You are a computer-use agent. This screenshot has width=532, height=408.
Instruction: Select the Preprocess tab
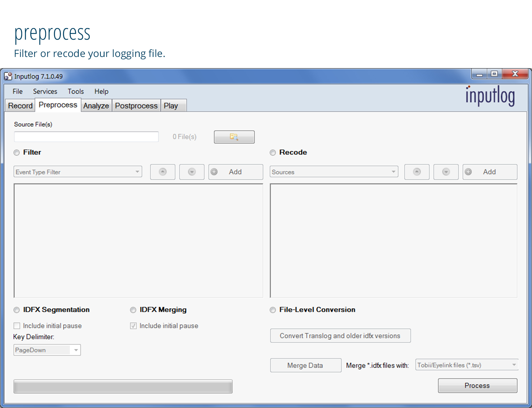58,105
